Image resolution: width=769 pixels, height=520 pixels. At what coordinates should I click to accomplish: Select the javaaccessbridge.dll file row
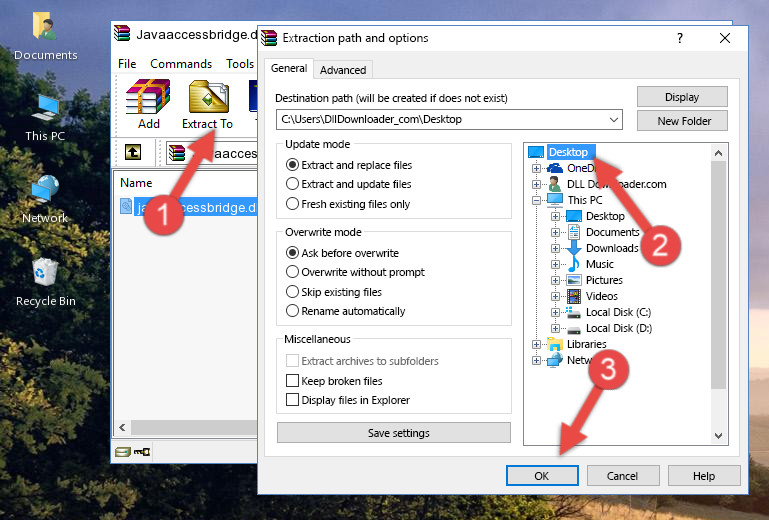[x=188, y=207]
